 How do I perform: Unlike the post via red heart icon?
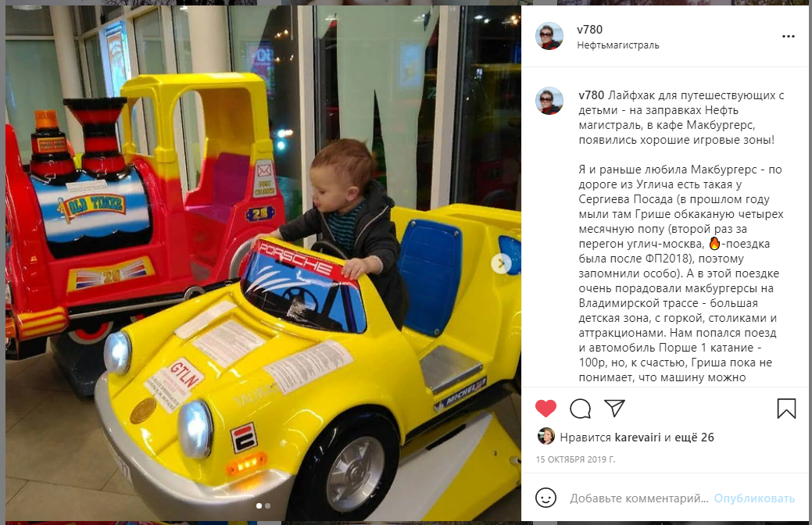tap(546, 409)
